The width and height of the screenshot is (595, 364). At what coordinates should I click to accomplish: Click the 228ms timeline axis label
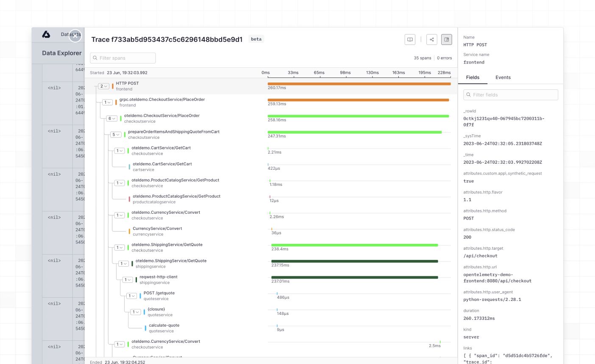tap(444, 73)
